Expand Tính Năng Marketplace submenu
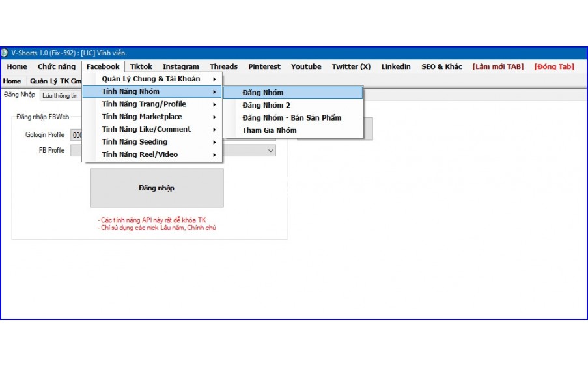 pos(152,117)
